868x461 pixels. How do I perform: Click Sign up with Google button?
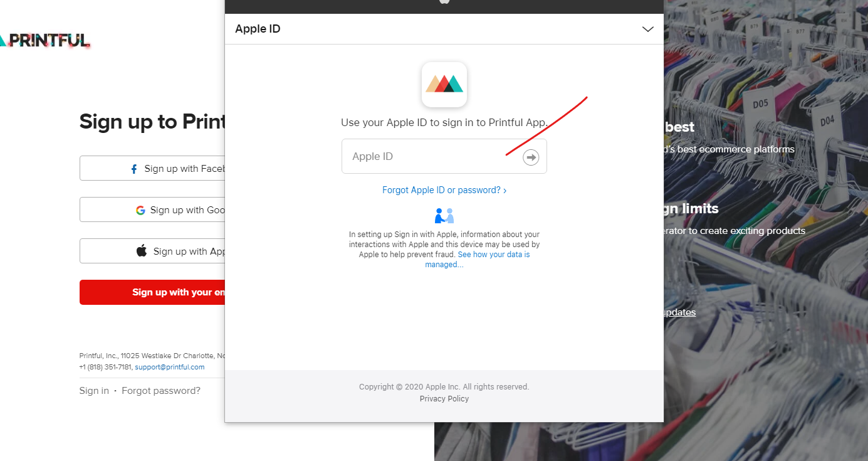152,209
